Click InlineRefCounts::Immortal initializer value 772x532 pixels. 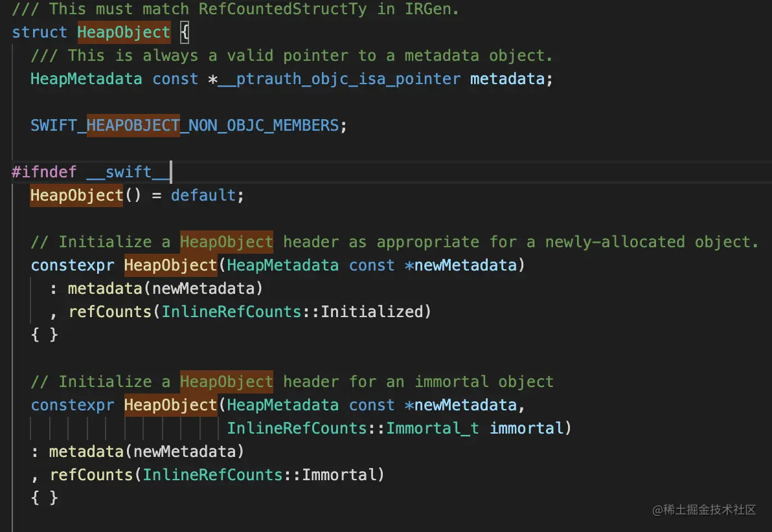click(x=260, y=475)
